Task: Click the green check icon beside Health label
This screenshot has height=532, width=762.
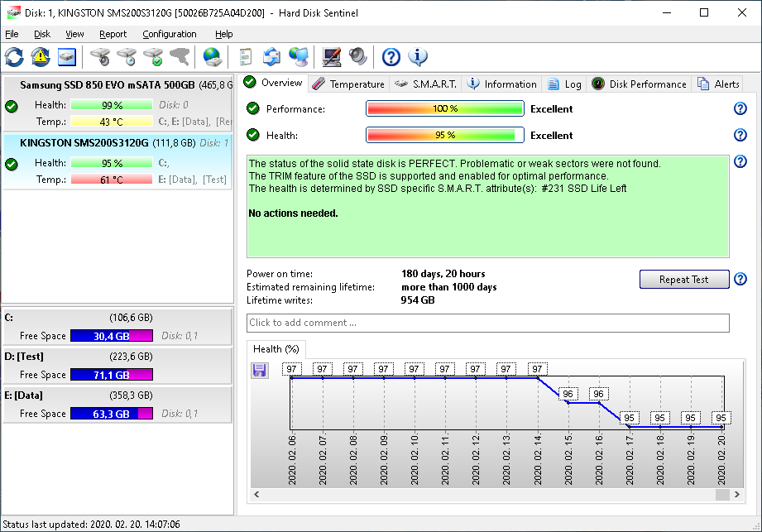Action: click(x=252, y=135)
